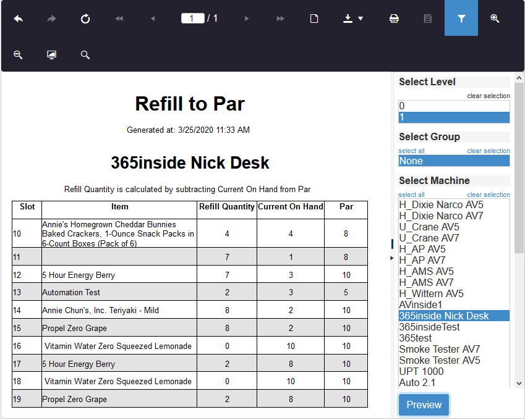Select machine AVinside1

point(454,304)
